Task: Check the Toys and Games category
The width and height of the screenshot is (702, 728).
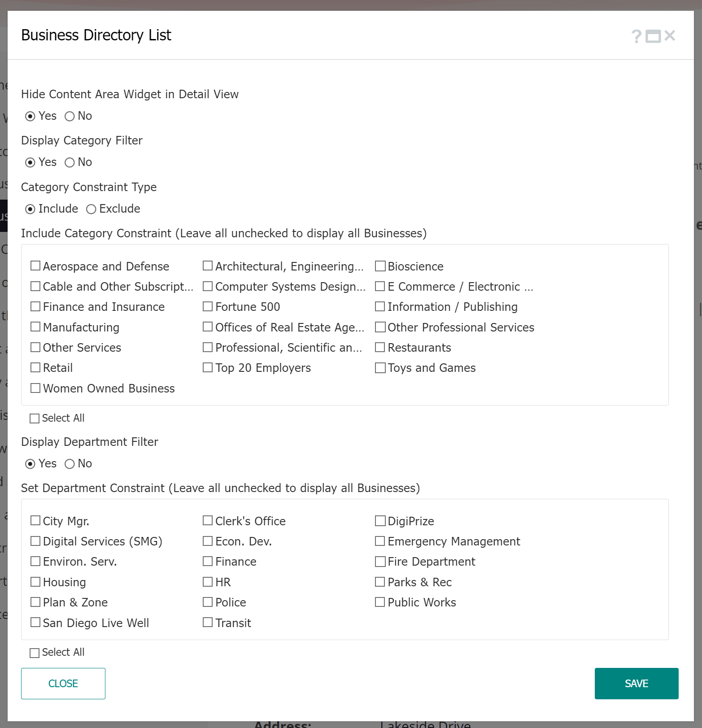Action: coord(380,368)
